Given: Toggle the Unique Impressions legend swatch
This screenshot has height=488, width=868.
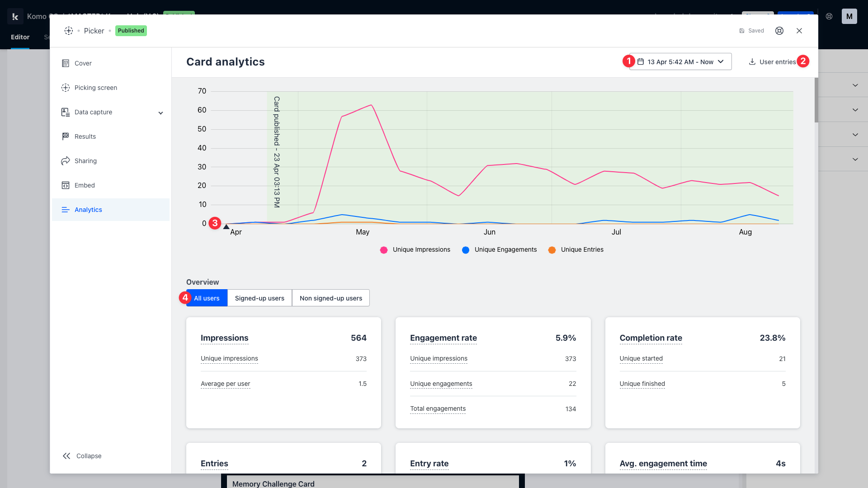Looking at the screenshot, I should click(x=384, y=250).
